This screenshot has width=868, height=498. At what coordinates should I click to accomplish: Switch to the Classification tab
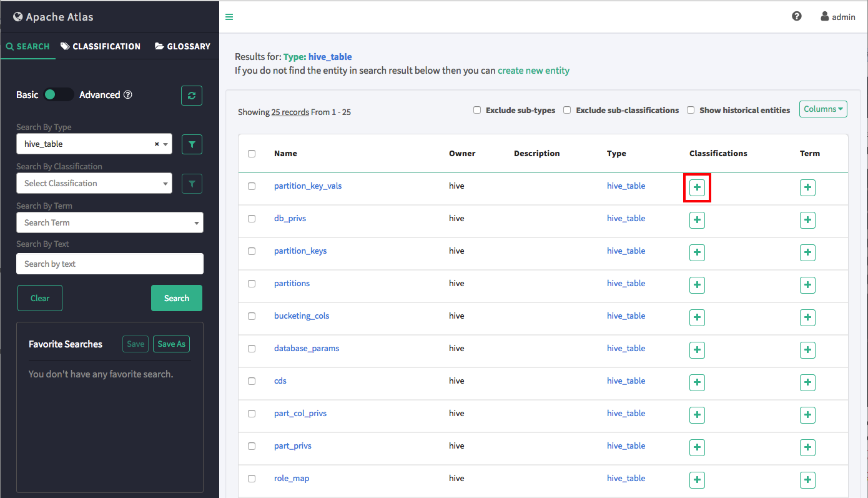pos(101,46)
